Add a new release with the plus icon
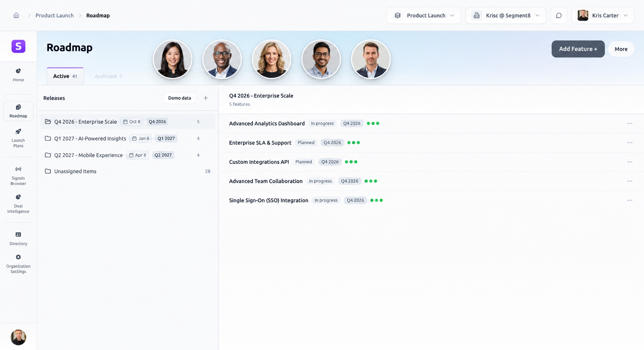644x350 pixels. point(206,98)
